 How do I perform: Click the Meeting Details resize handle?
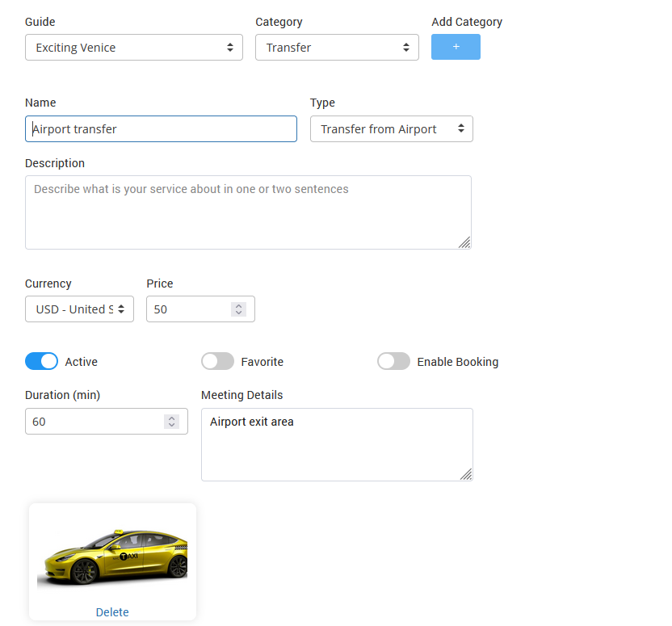(x=466, y=474)
